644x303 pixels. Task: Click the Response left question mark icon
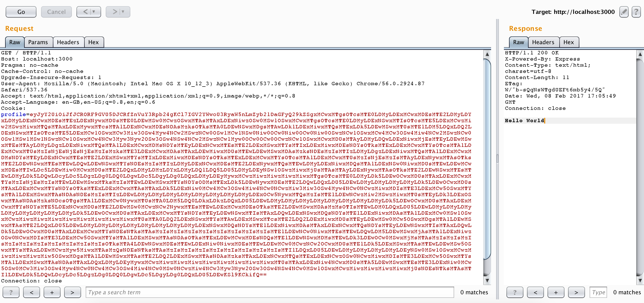pyautogui.click(x=515, y=292)
